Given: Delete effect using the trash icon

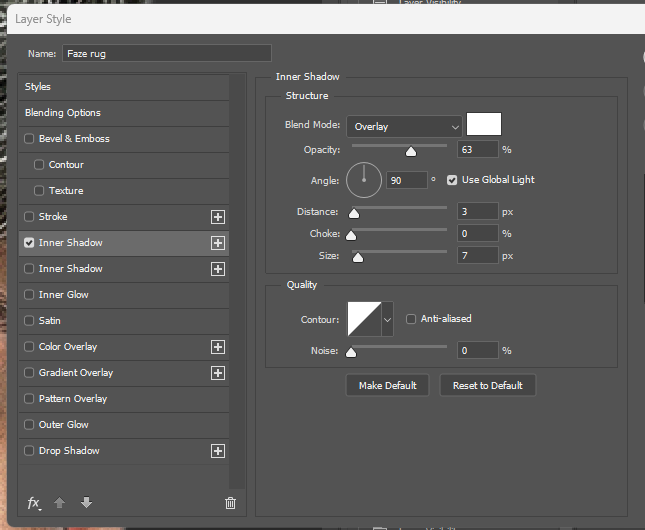Looking at the screenshot, I should (230, 503).
